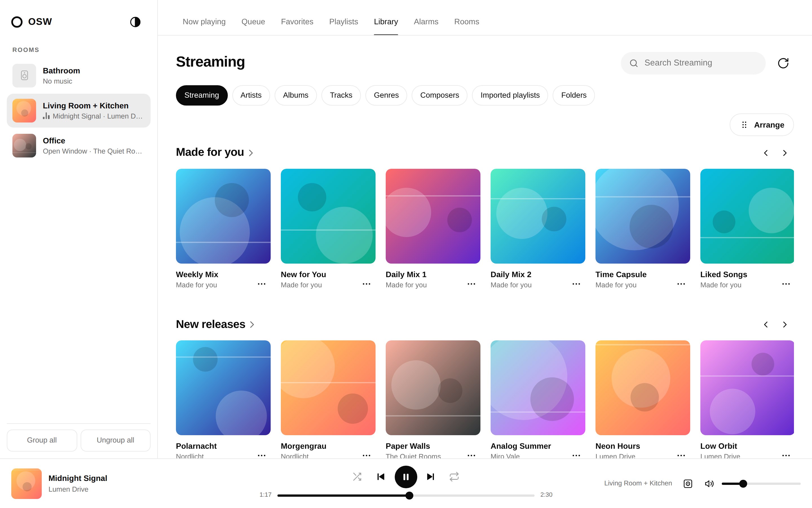Screen dimensions: 812x508
Task: Open more options for New for You
Action: pyautogui.click(x=367, y=284)
